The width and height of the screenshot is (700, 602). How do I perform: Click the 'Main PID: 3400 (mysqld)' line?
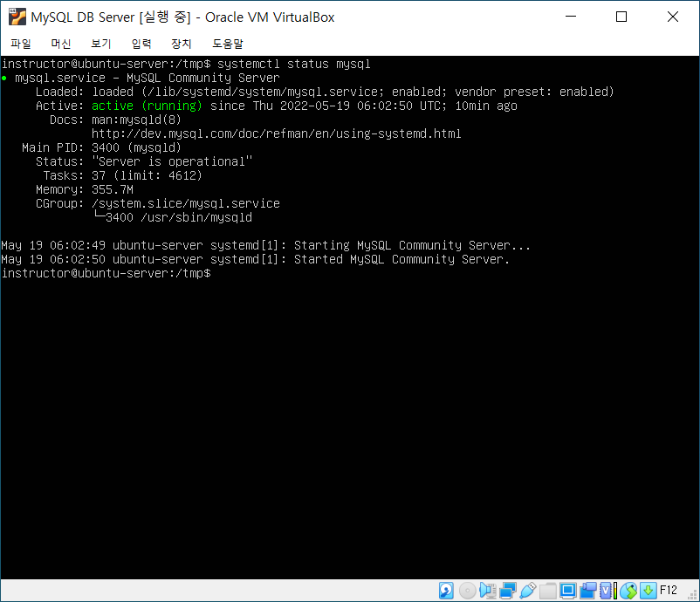[101, 147]
